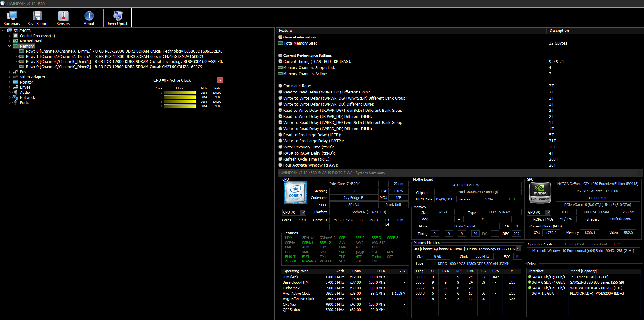Select Row: 0 ChannelA_Dimm1 memory entry
Viewport: 644px width, 320px height.
pos(125,51)
